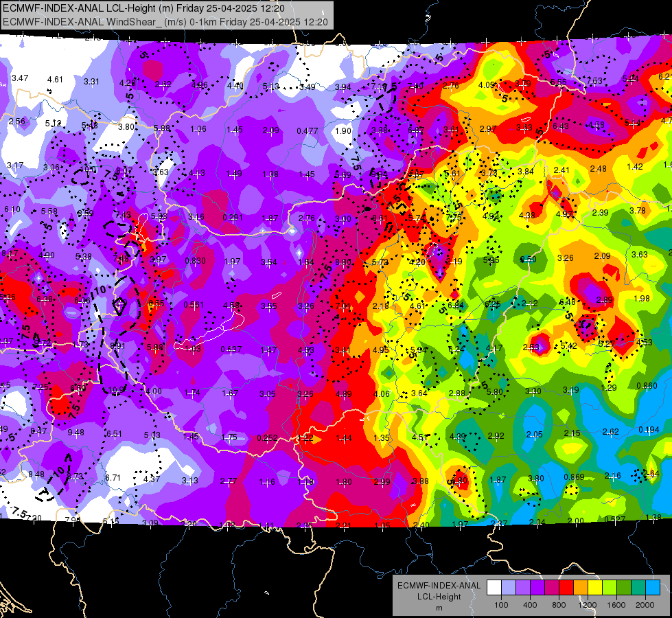Screen dimensions: 672x618
Task: Click the wind shear value 0.527
Action: pyautogui.click(x=614, y=519)
